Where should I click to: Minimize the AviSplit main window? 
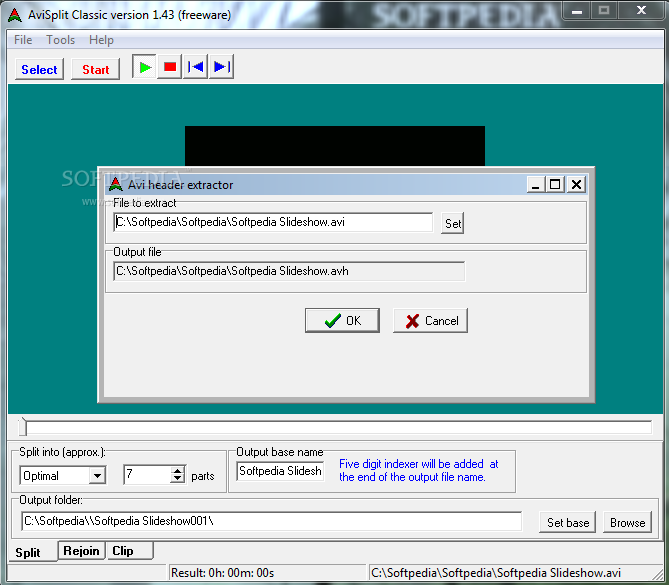pos(576,11)
